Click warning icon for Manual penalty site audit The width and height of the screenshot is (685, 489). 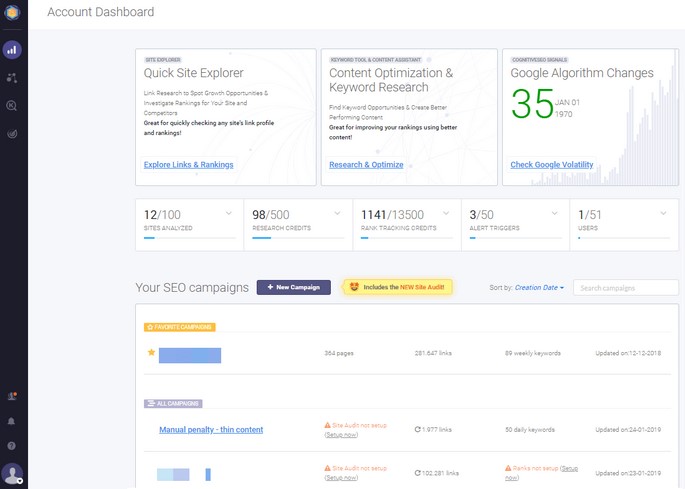pos(328,425)
